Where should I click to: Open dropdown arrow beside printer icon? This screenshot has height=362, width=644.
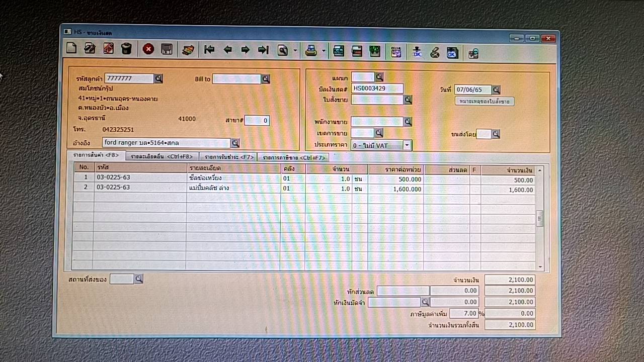(x=324, y=50)
